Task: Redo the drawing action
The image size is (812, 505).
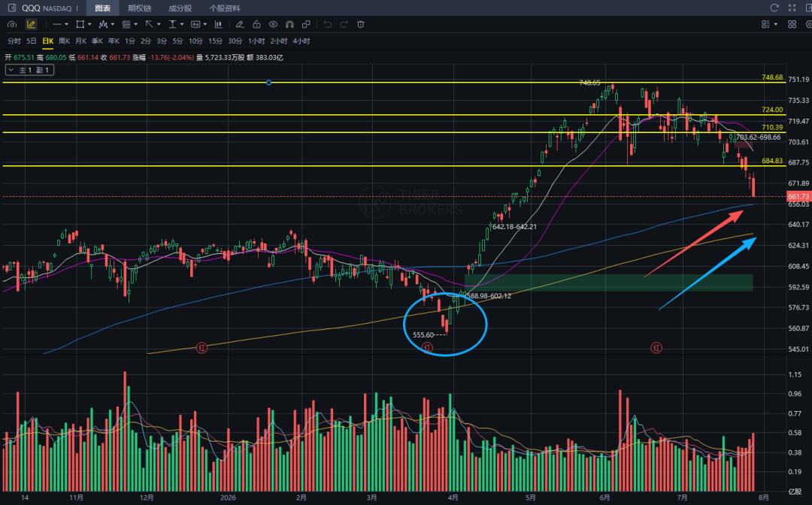Action: point(344,24)
